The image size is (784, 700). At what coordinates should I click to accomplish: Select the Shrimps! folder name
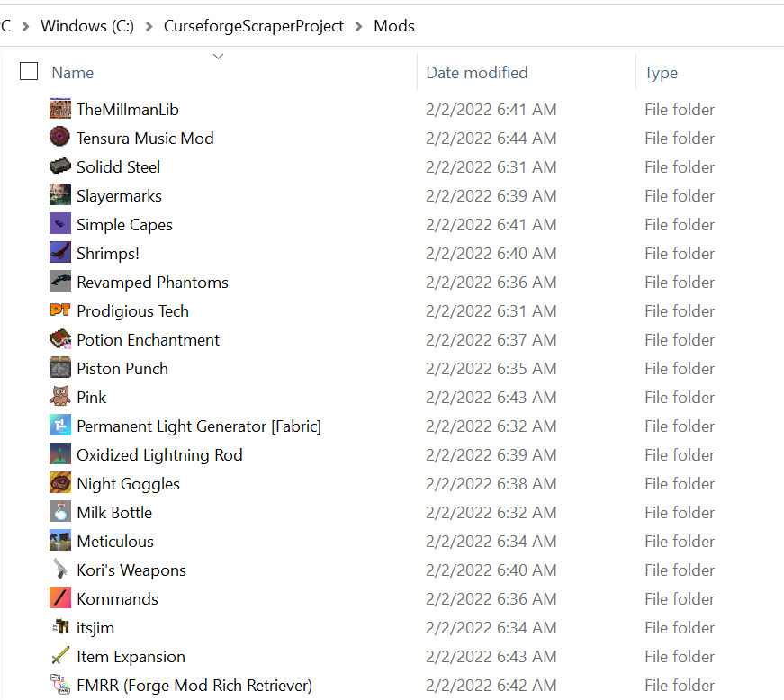[x=108, y=254]
